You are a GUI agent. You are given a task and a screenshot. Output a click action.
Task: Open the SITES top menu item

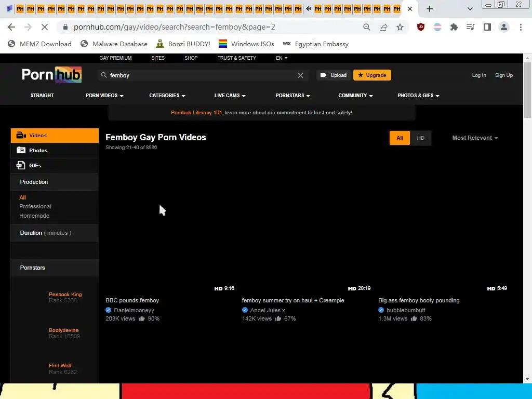click(x=158, y=58)
